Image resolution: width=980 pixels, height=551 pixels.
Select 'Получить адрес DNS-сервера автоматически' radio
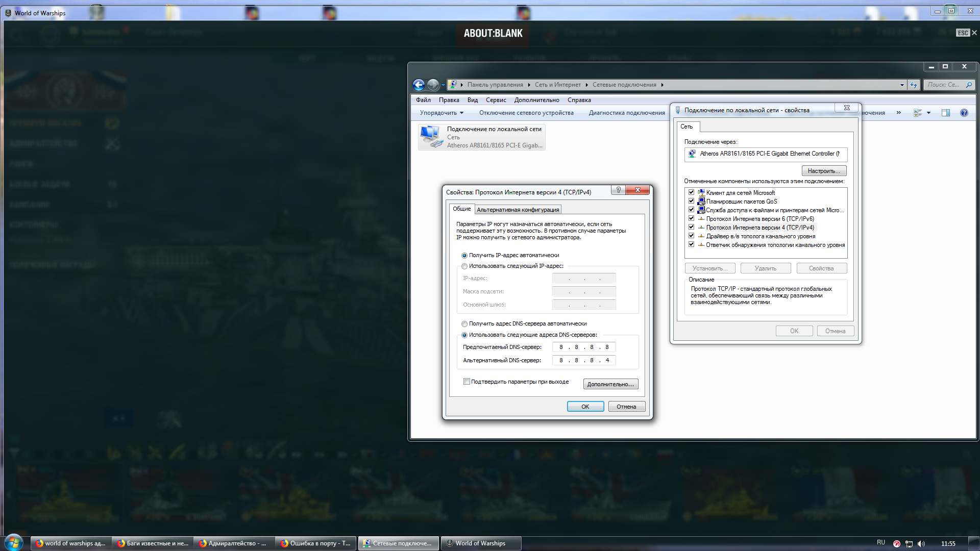(x=464, y=324)
